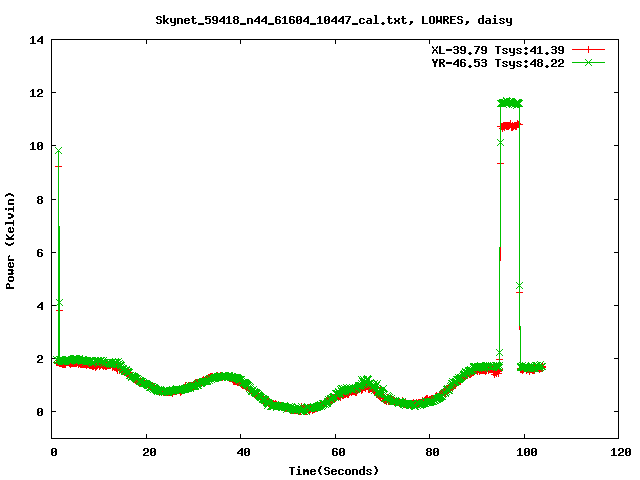Click the y-axis tick label 12
The width and height of the screenshot is (640, 480).
point(36,93)
